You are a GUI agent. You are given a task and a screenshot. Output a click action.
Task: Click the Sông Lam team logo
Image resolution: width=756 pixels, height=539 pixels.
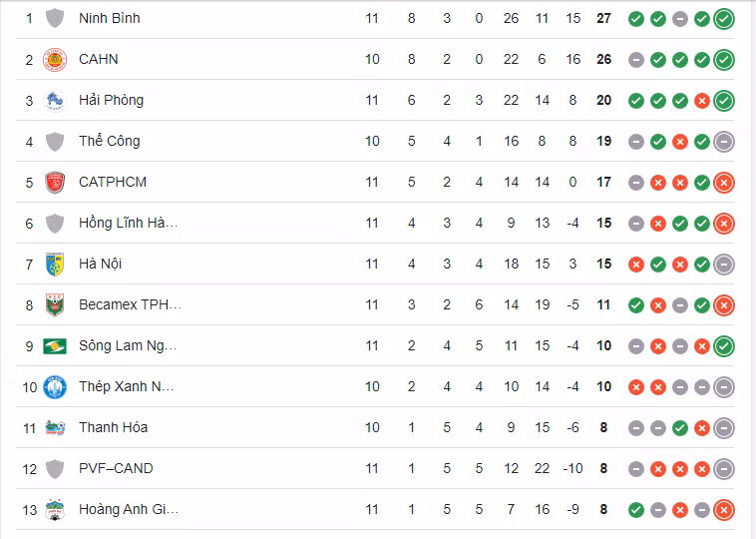click(55, 346)
